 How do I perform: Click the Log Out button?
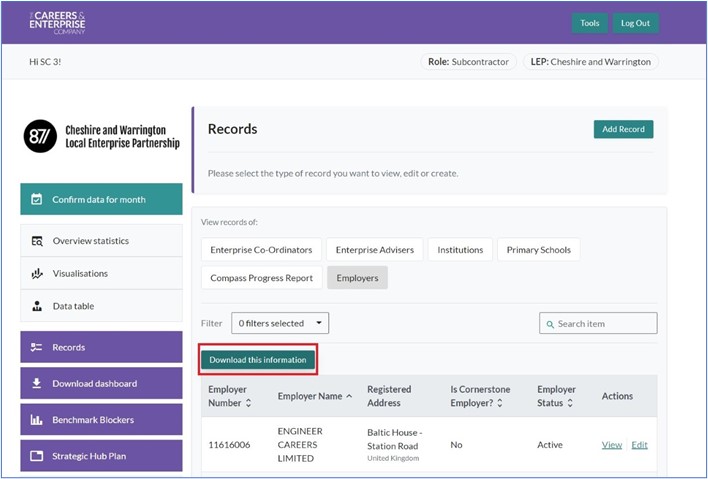pos(635,23)
